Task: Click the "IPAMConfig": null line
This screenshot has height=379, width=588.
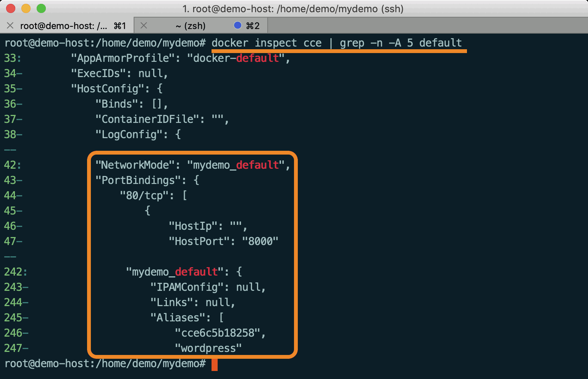Action: click(x=208, y=287)
